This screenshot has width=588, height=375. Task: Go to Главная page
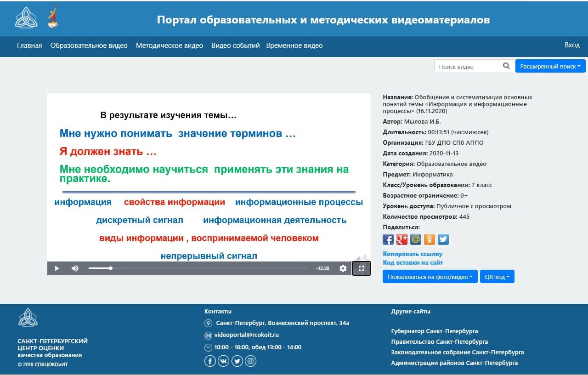(x=29, y=45)
